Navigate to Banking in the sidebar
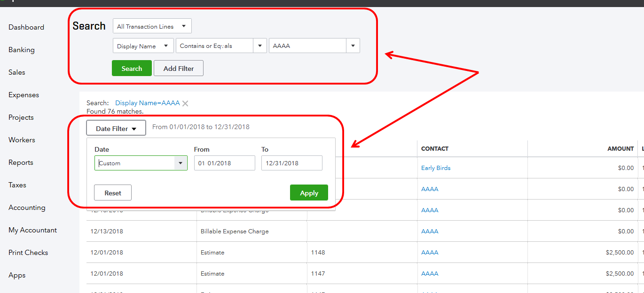This screenshot has width=644, height=293. [x=21, y=49]
